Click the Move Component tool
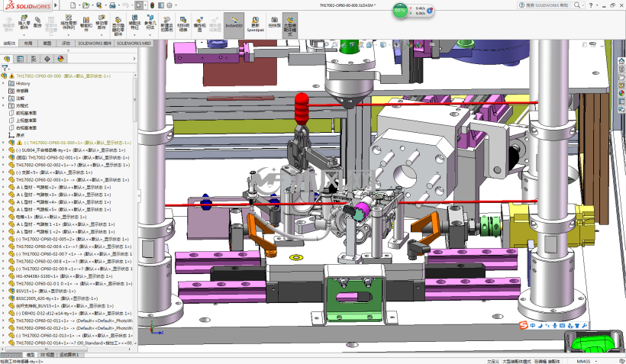This screenshot has height=364, width=626. tap(102, 22)
